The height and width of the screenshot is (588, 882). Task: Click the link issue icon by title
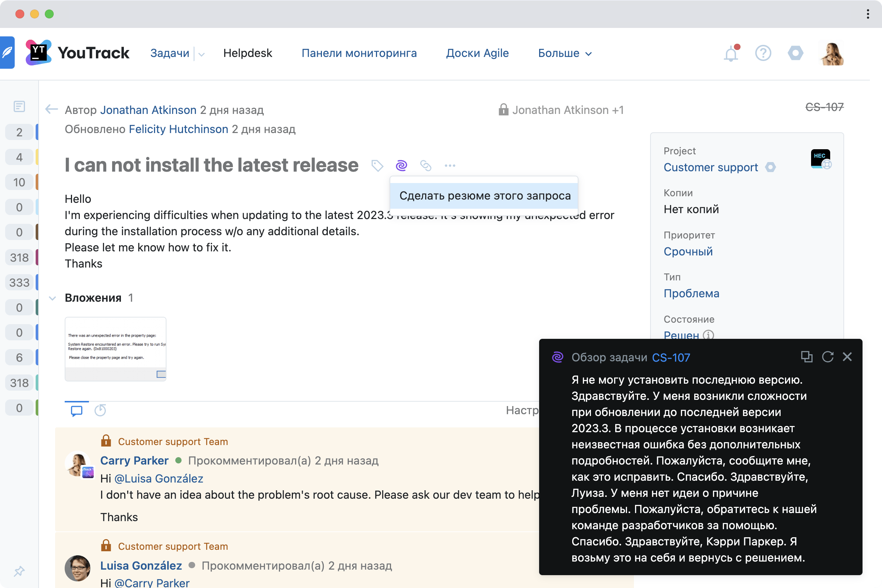(426, 165)
